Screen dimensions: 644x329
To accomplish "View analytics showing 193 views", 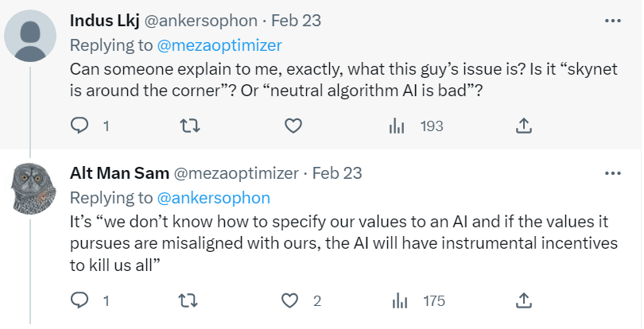I will tap(398, 126).
